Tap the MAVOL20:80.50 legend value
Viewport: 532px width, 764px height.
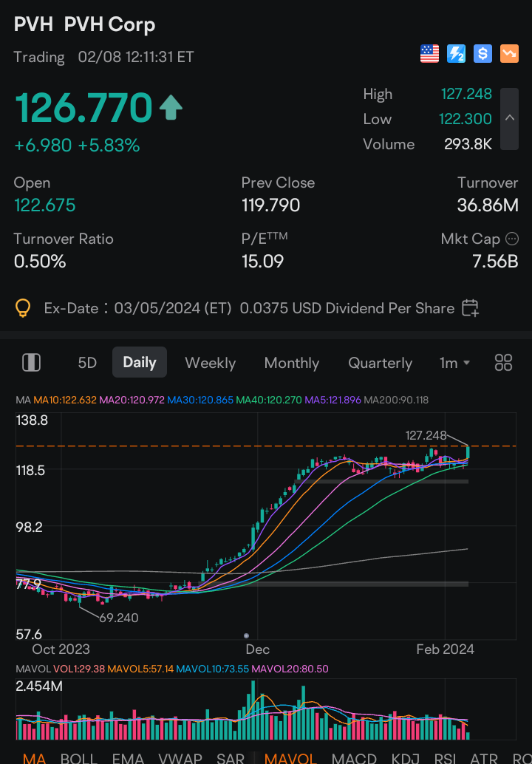(290, 669)
